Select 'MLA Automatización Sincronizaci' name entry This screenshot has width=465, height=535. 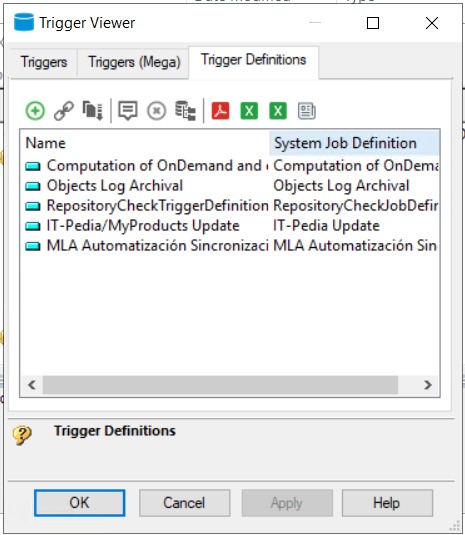(x=158, y=246)
